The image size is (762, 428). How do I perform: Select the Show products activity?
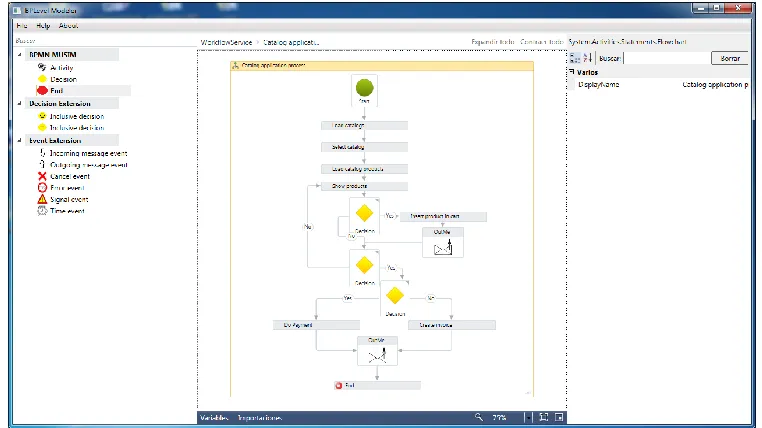pos(364,186)
